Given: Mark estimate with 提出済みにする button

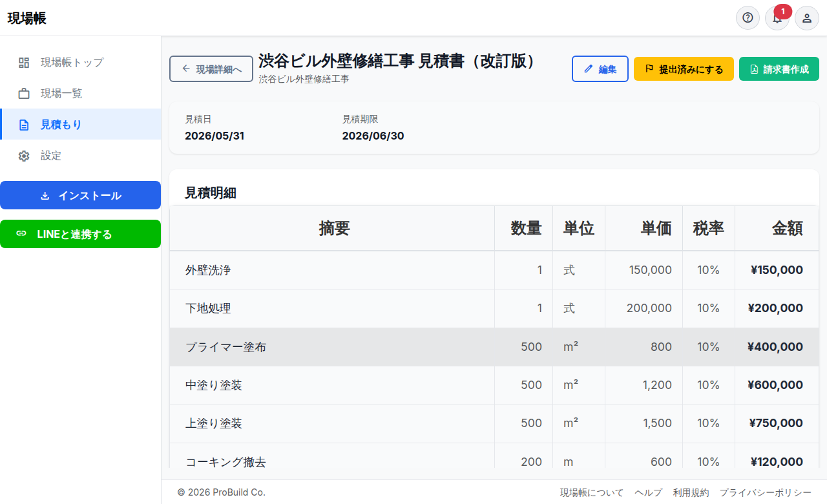Looking at the screenshot, I should 684,69.
